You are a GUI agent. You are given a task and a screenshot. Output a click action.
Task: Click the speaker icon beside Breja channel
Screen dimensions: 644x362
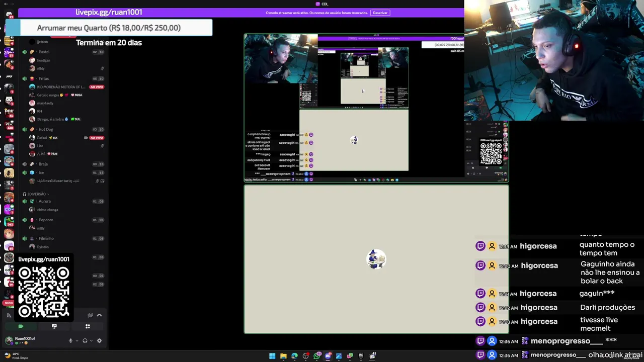[25, 164]
